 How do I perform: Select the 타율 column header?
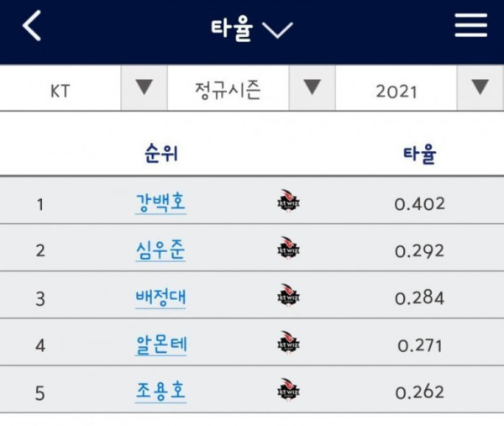click(419, 154)
